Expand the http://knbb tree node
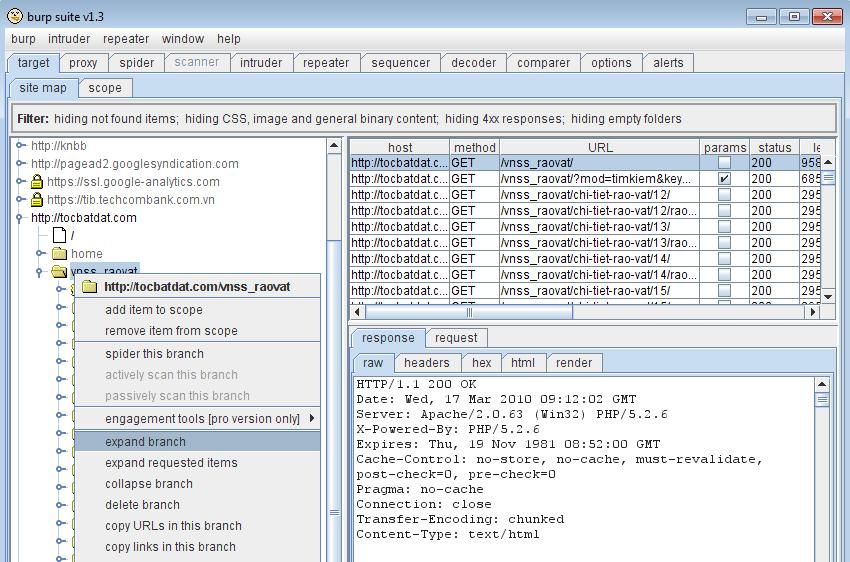Viewport: 850px width, 562px height. tap(20, 146)
